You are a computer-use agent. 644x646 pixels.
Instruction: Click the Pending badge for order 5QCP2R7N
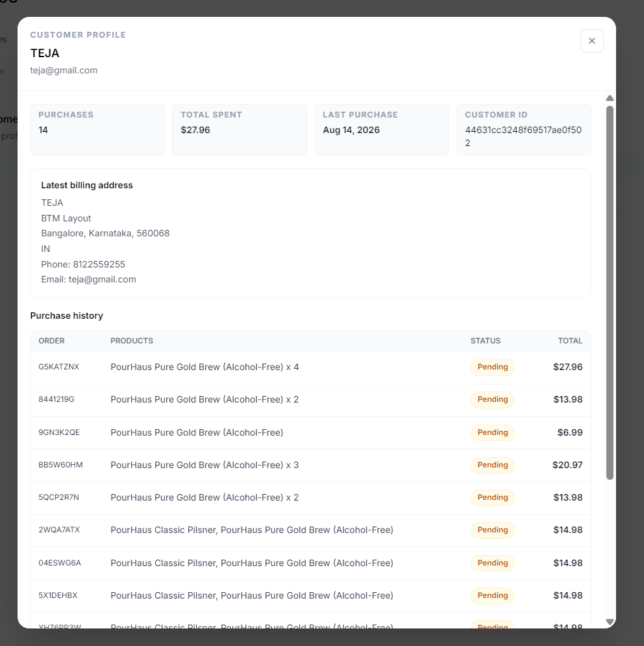(492, 498)
